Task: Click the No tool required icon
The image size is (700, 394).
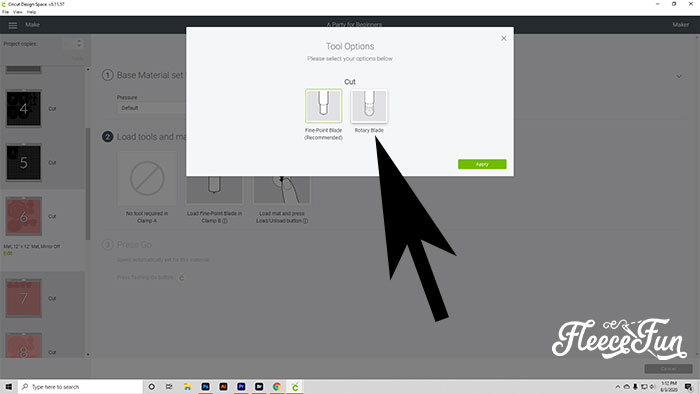Action: tap(147, 178)
